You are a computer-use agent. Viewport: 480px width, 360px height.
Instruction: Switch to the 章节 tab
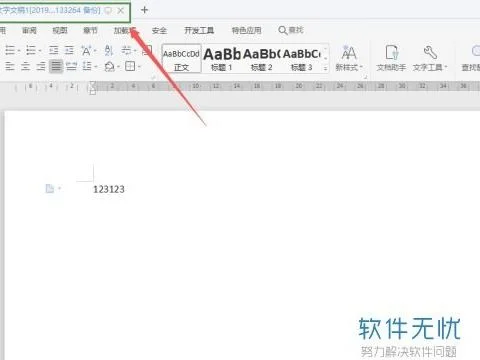click(90, 31)
